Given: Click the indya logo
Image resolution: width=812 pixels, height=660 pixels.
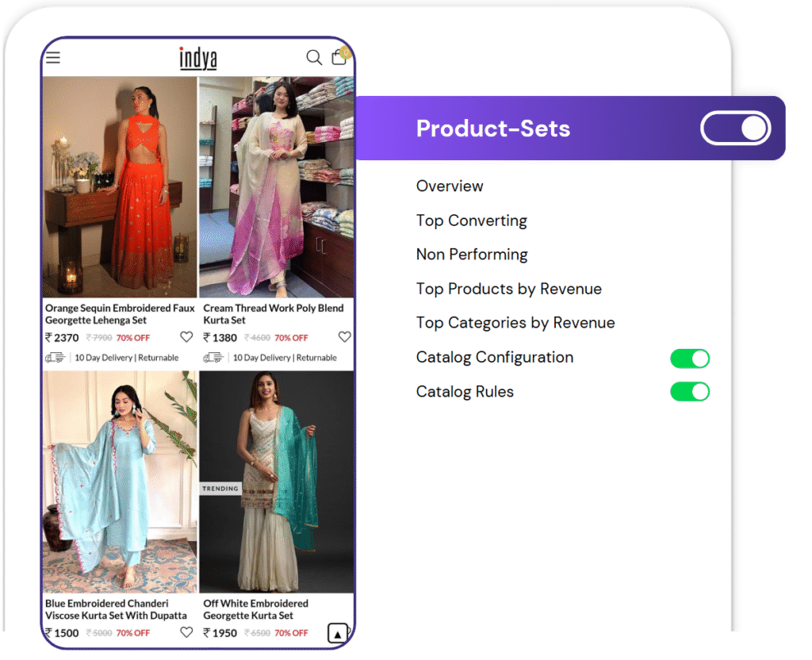Looking at the screenshot, I should (x=197, y=58).
